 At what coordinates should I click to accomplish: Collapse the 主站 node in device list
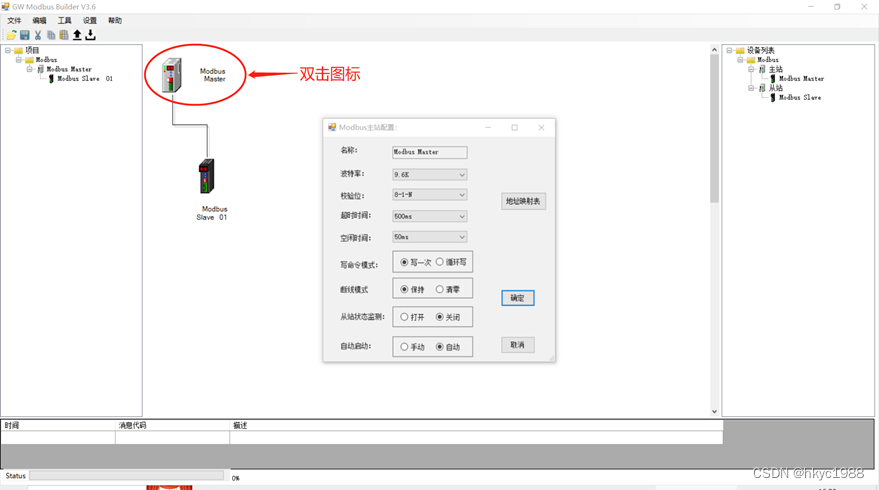click(751, 70)
